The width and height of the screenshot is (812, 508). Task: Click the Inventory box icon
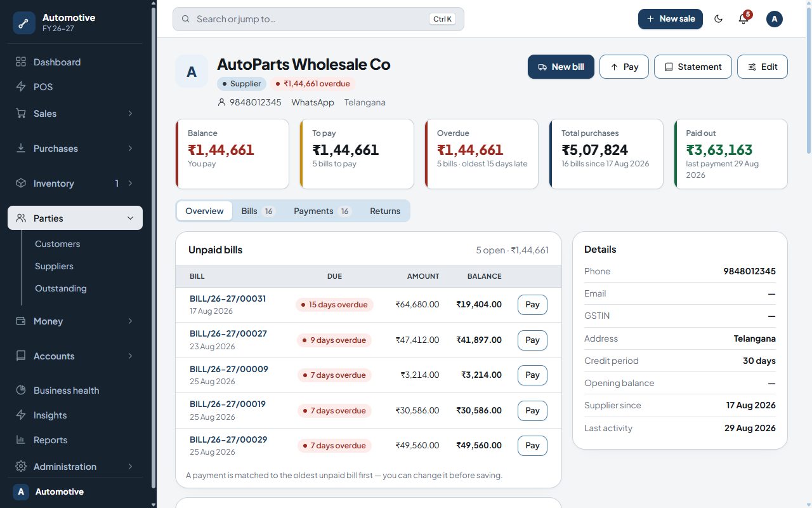(21, 184)
